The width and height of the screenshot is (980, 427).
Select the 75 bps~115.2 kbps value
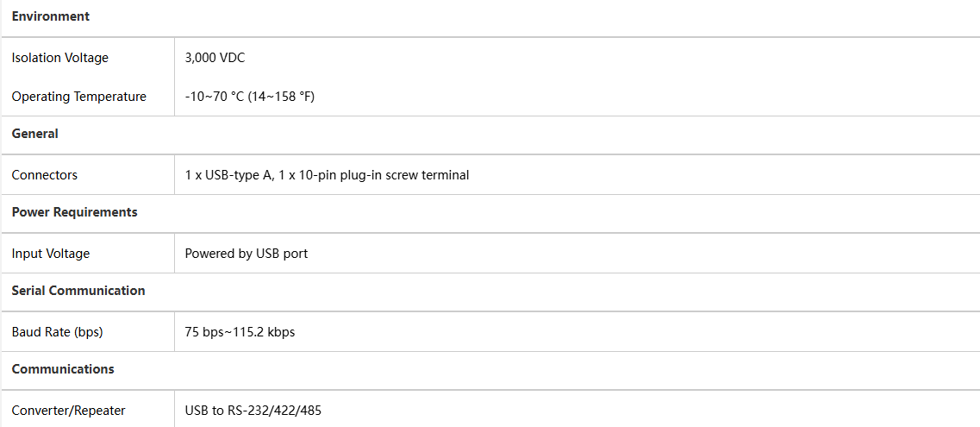click(240, 332)
